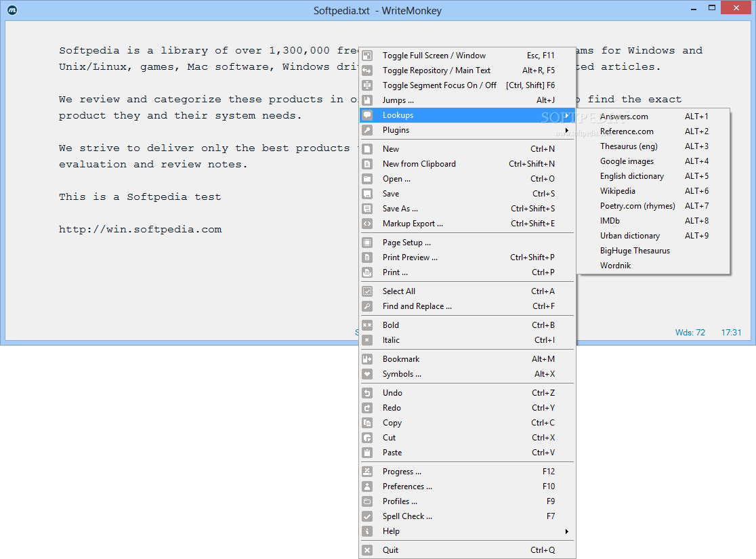Click the Markup Export icon
756x559 pixels.
(x=367, y=224)
